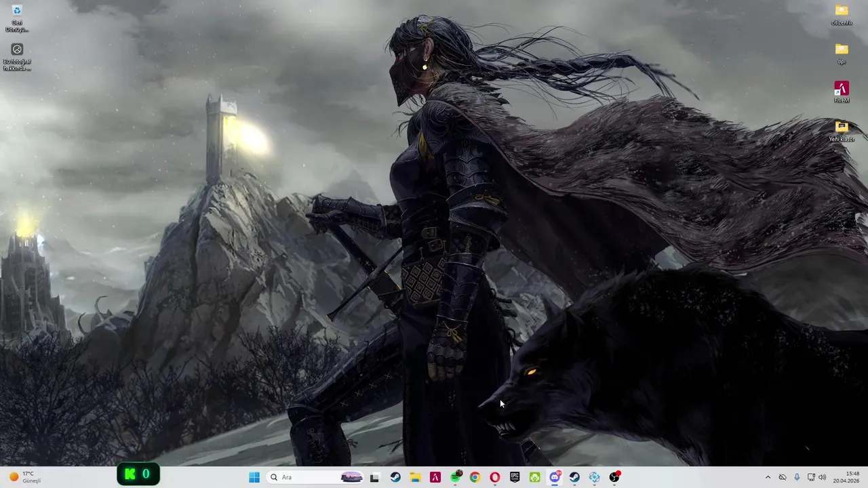Select the FiveM shortcut on the desktop

coord(842,92)
